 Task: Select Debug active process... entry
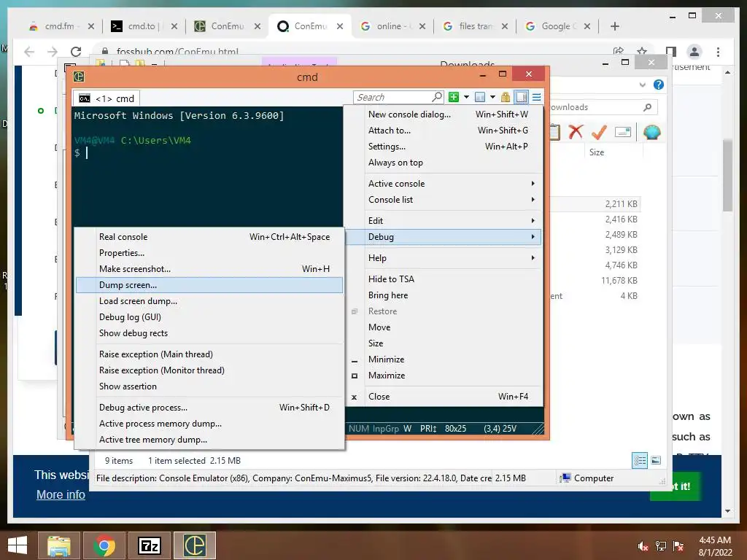209,407
